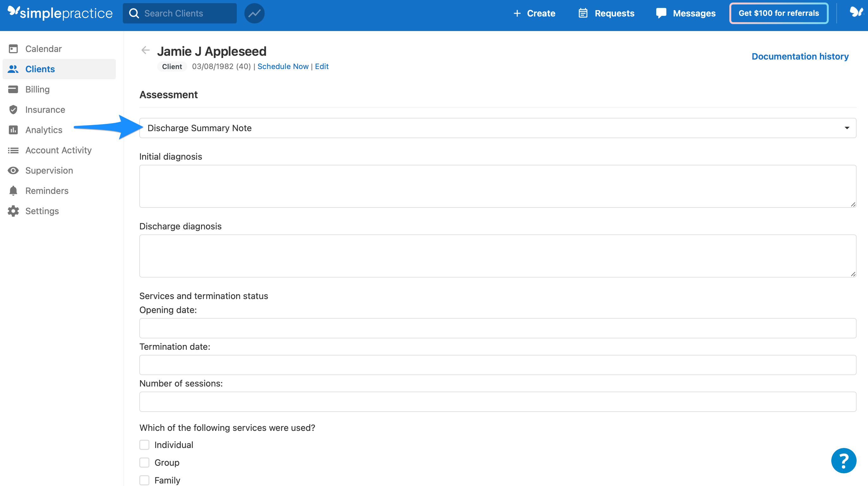Check the Individual service checkbox
The height and width of the screenshot is (486, 868).
144,445
